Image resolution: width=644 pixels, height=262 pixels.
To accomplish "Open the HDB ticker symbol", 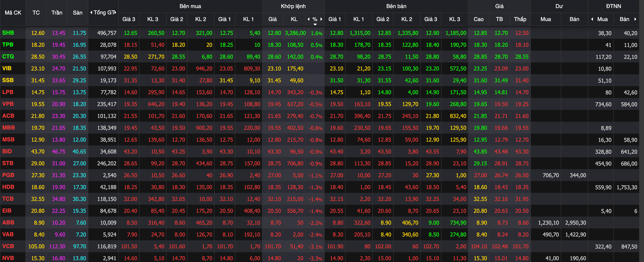I will (x=8, y=187).
